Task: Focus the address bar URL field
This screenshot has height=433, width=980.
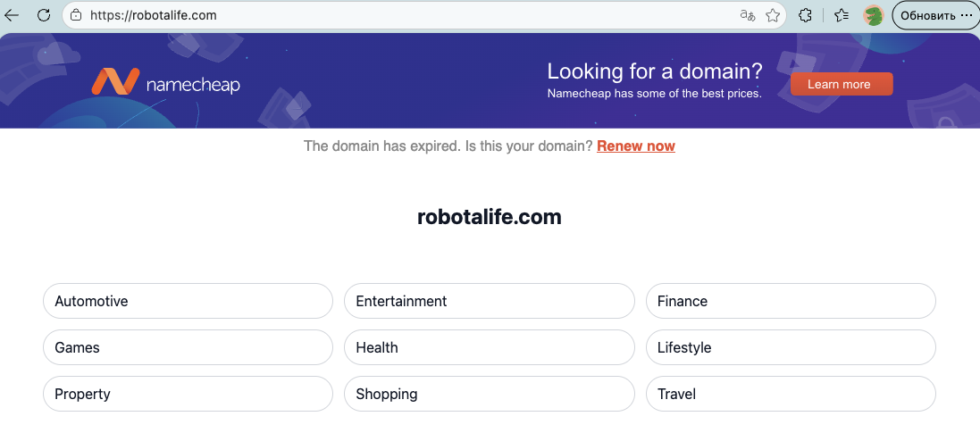Action: tap(402, 15)
